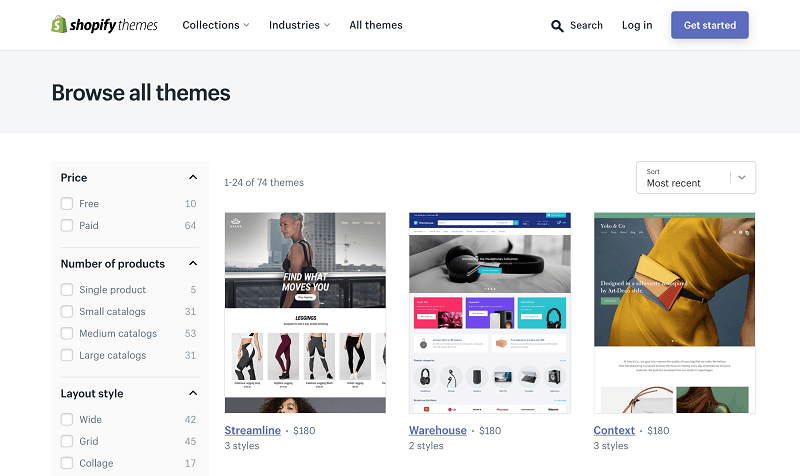Open the Context theme preview thumbnail
Image resolution: width=800 pixels, height=476 pixels.
(x=674, y=312)
